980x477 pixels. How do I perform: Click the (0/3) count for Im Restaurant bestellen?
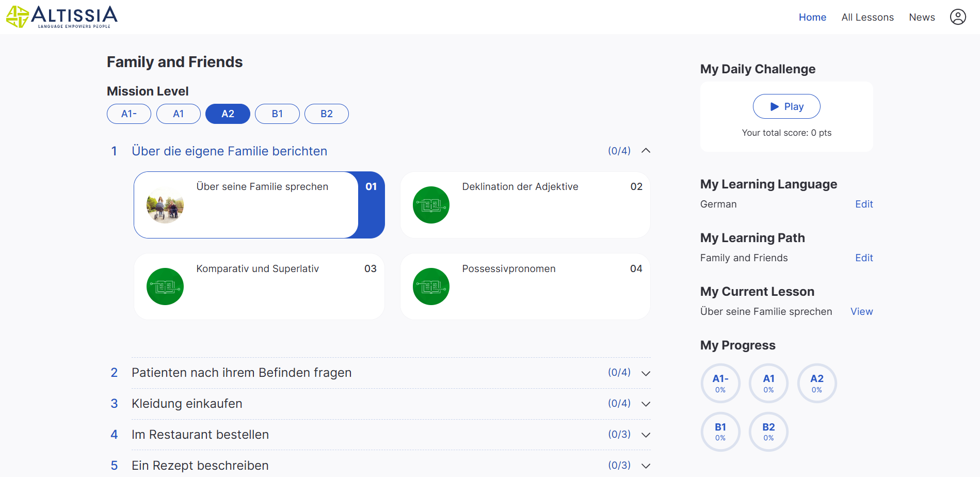619,434
